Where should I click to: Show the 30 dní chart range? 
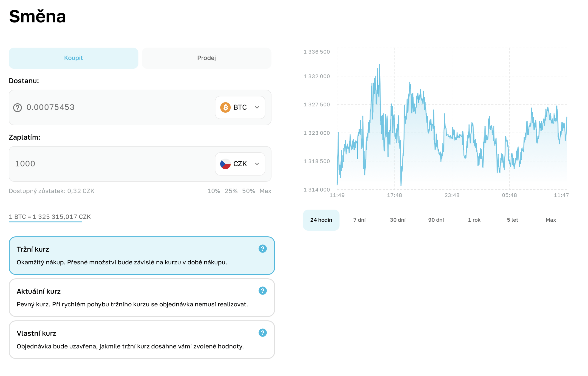pyautogui.click(x=398, y=220)
